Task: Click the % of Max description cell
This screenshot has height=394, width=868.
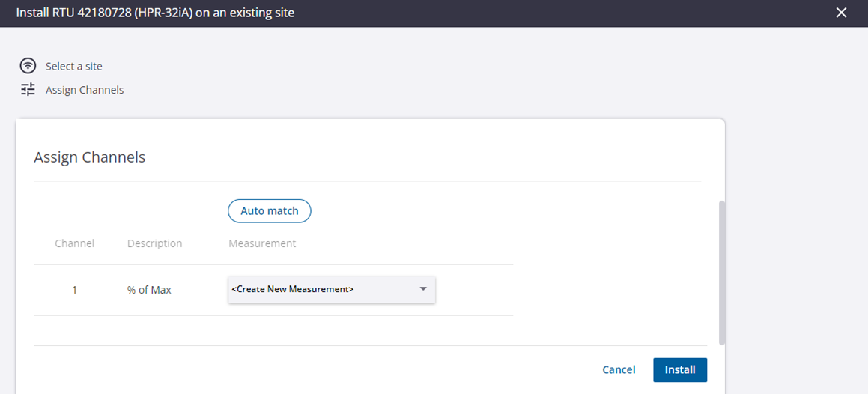Action: 149,290
